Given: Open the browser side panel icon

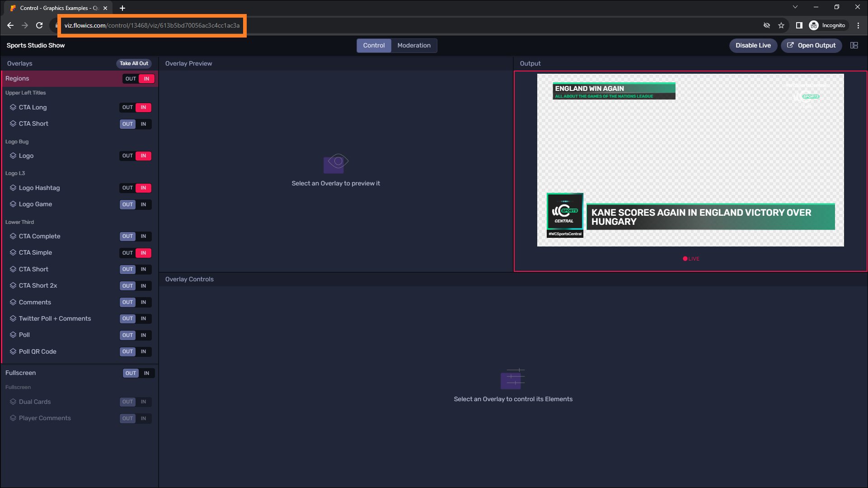Looking at the screenshot, I should click(799, 25).
